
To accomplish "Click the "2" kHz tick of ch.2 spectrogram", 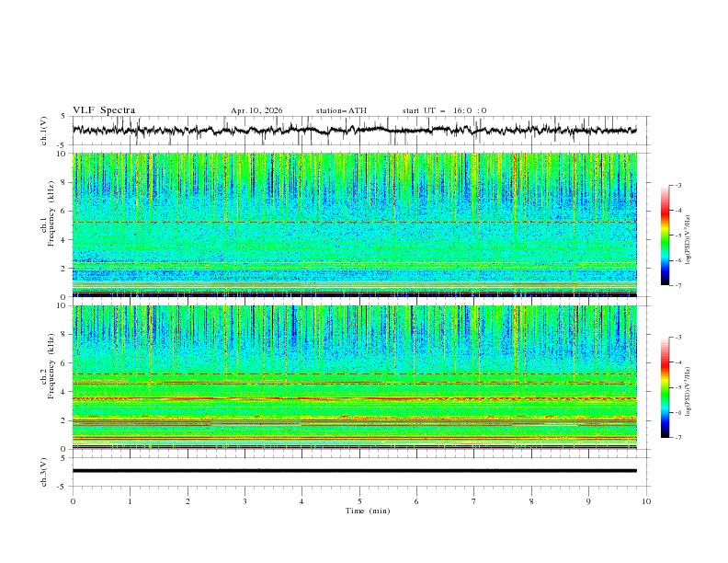I will coord(64,420).
